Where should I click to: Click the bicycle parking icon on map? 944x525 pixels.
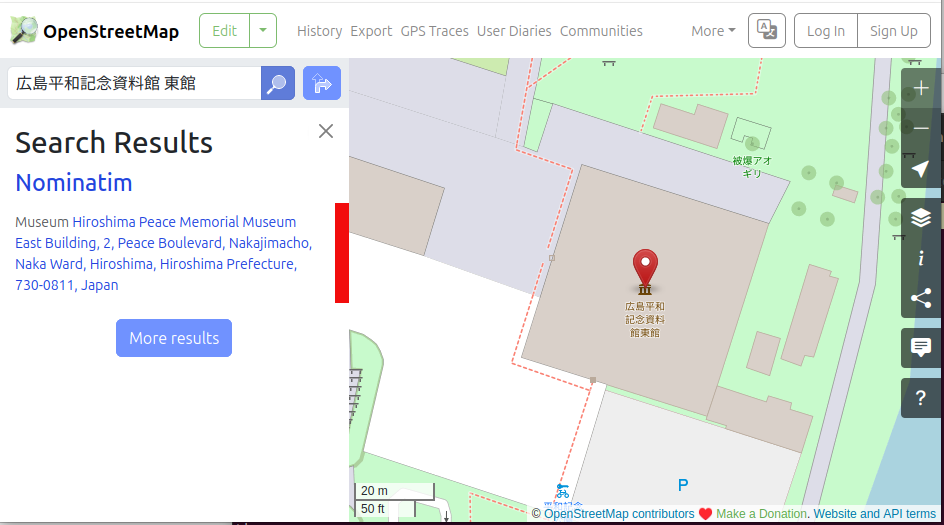point(562,491)
